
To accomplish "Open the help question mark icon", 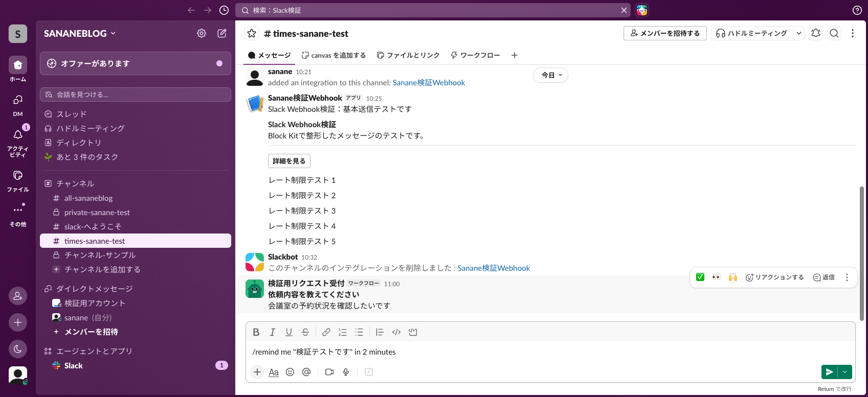I will [857, 10].
